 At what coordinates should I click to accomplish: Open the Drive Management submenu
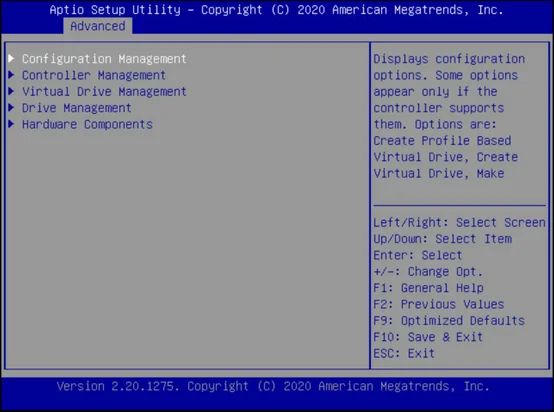[76, 108]
